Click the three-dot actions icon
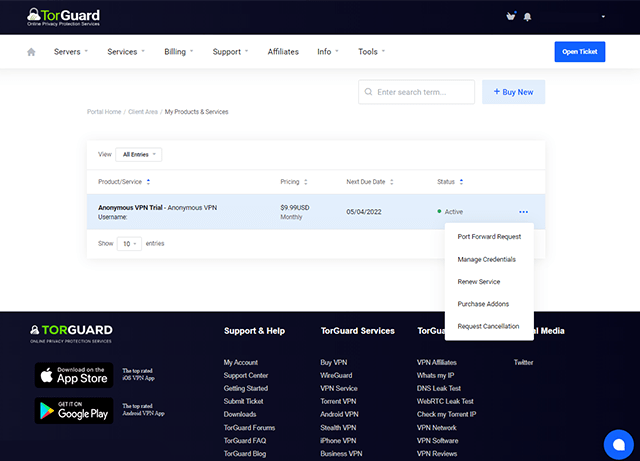This screenshot has width=640, height=461. point(523,212)
